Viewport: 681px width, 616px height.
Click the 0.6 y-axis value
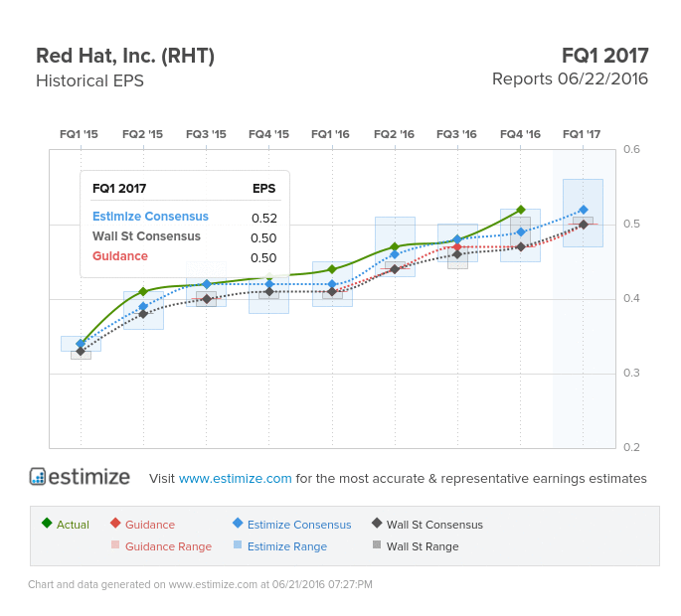pos(631,149)
